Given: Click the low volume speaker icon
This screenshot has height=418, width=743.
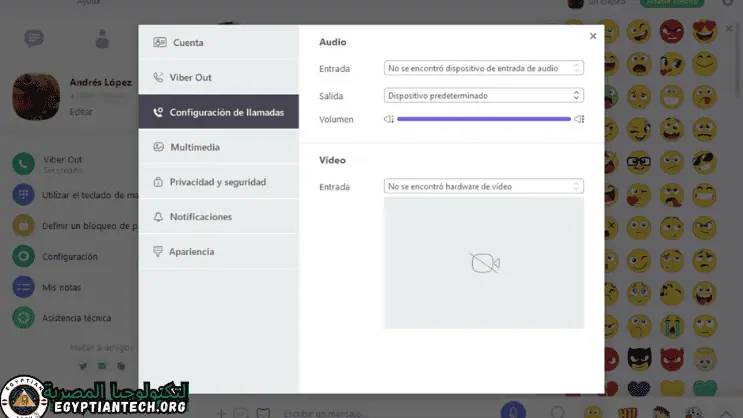Looking at the screenshot, I should (x=389, y=119).
